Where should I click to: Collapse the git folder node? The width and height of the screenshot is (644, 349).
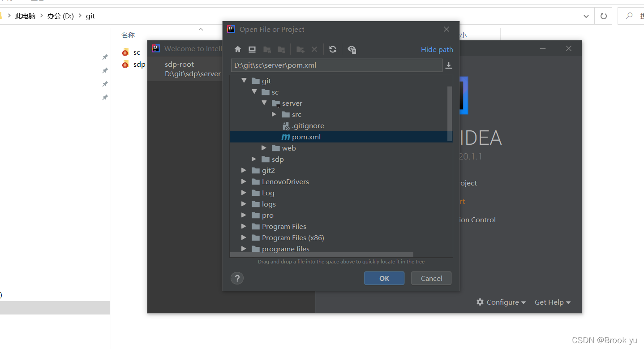coord(244,81)
